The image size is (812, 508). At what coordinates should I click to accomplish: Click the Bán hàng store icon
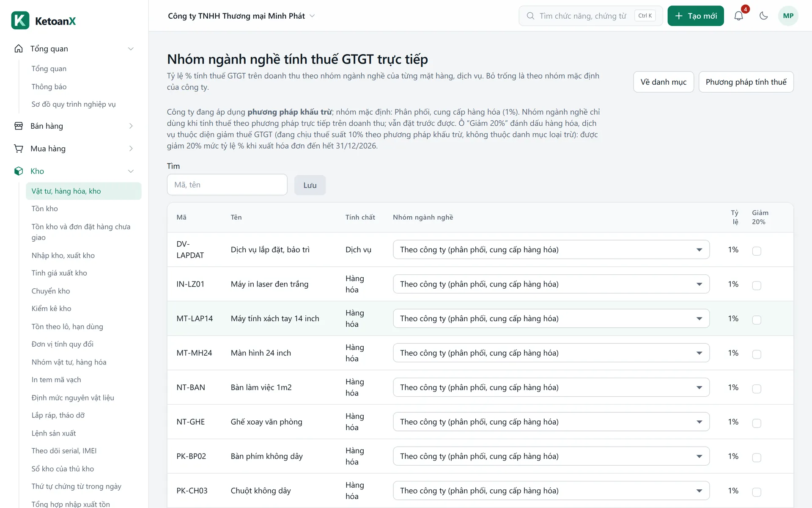[x=19, y=126]
